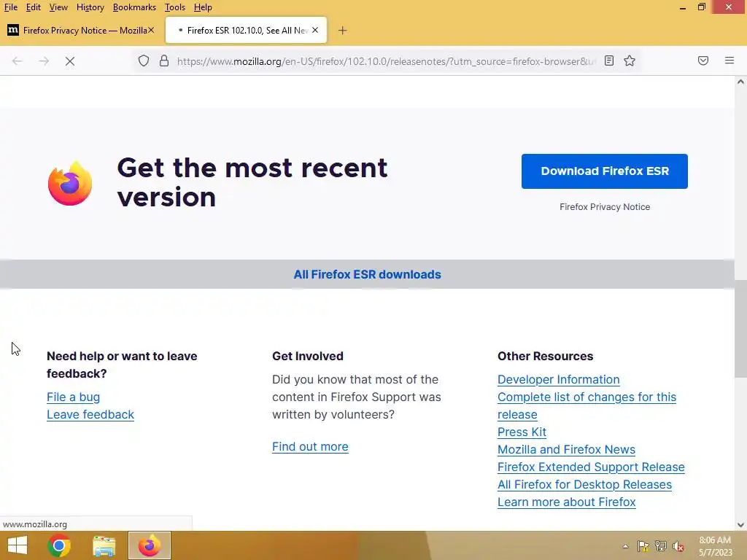Viewport: 747px width, 560px height.
Task: Bookmark this page with the star icon
Action: (x=630, y=61)
